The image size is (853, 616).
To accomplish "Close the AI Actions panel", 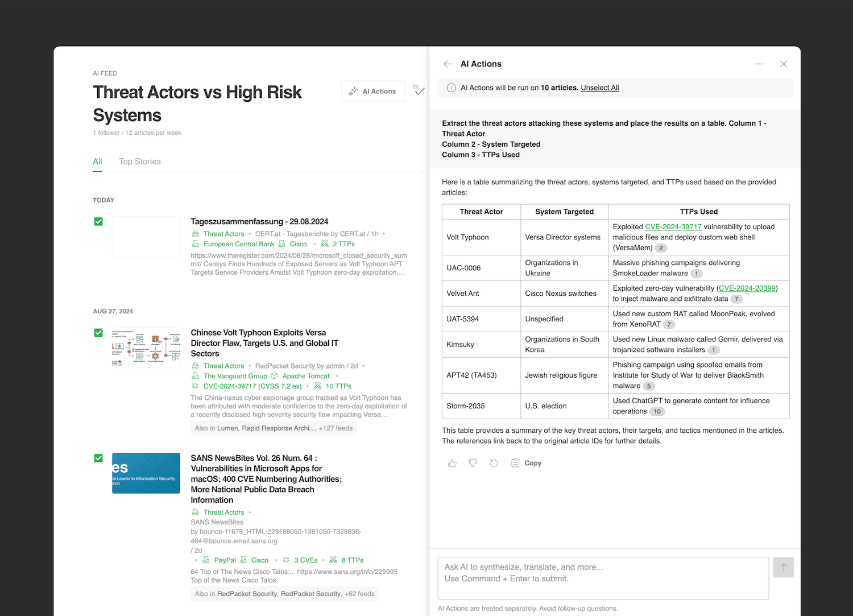I will click(x=784, y=64).
